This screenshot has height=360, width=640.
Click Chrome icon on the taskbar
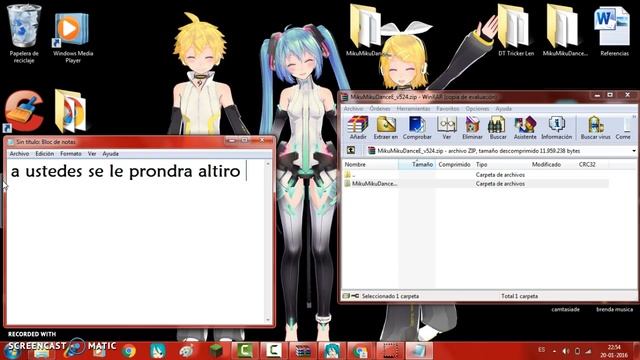[129, 351]
